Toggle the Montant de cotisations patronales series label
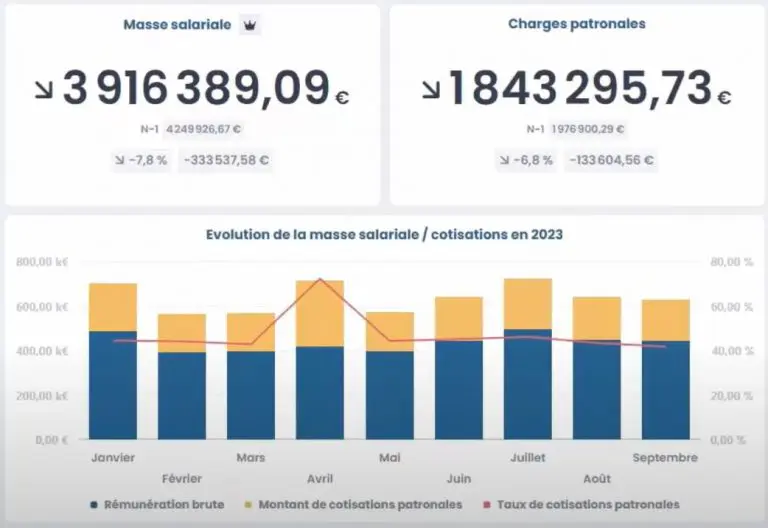768x528 pixels. 360,505
